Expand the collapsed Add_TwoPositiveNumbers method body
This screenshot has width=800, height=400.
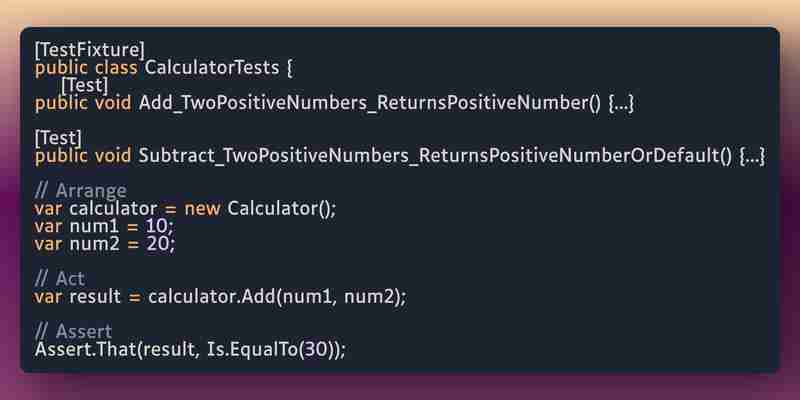tap(621, 103)
